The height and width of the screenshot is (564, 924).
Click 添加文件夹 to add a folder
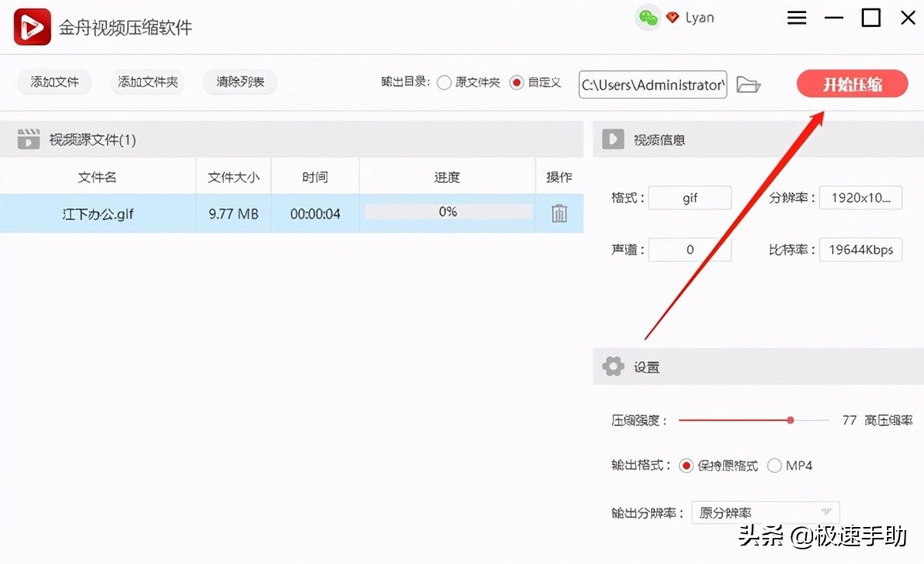[x=147, y=82]
